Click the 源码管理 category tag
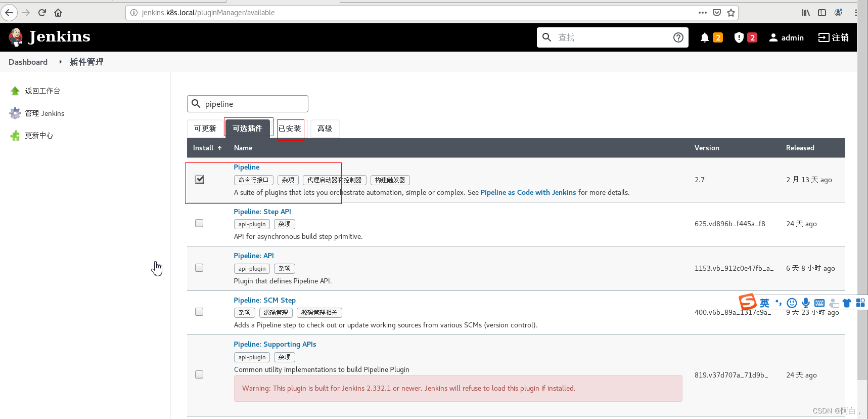The width and height of the screenshot is (868, 419). coord(276,313)
